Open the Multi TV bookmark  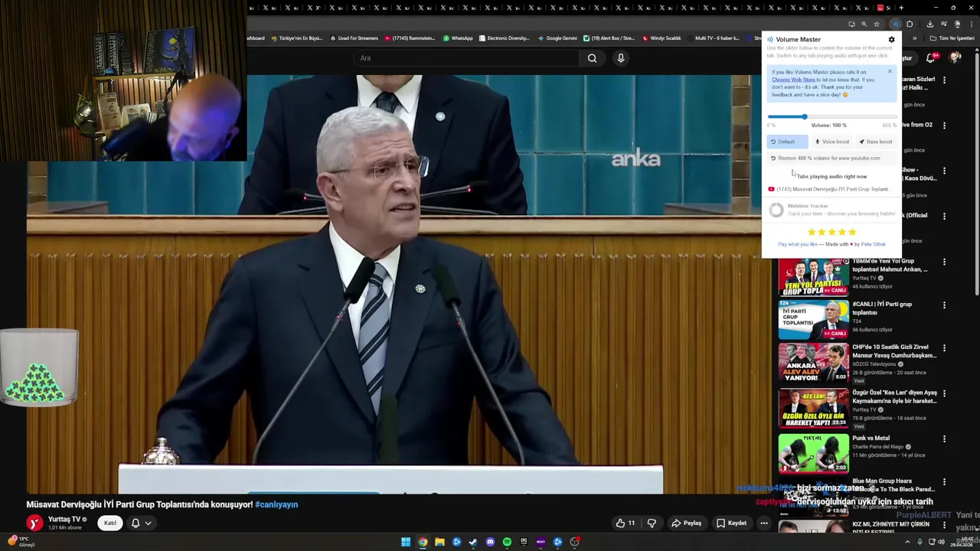[x=713, y=38]
